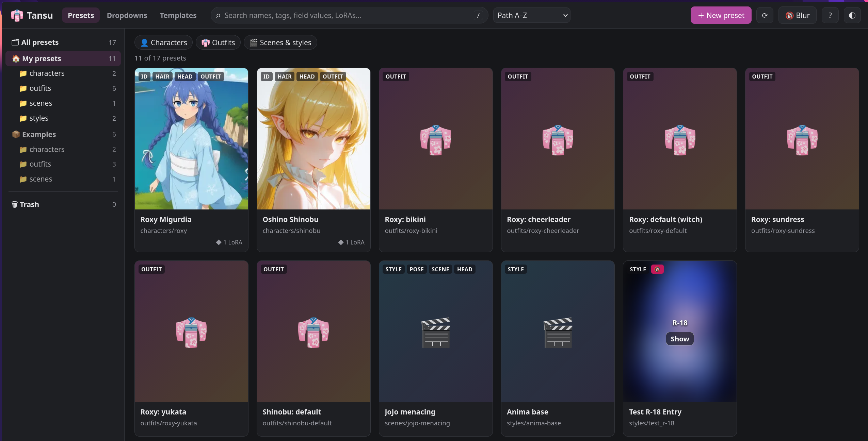Open styles folder under My presets

coord(63,118)
